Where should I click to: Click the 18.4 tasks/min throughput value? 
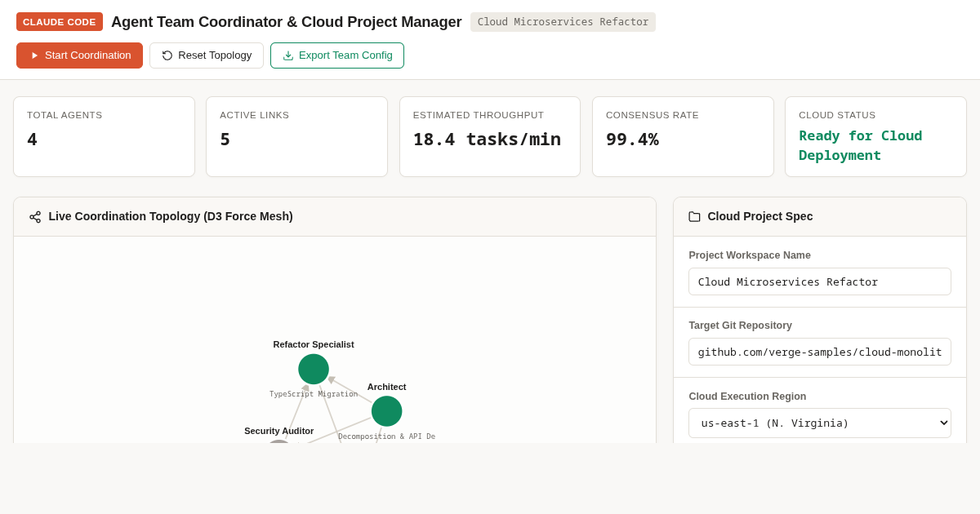[487, 140]
